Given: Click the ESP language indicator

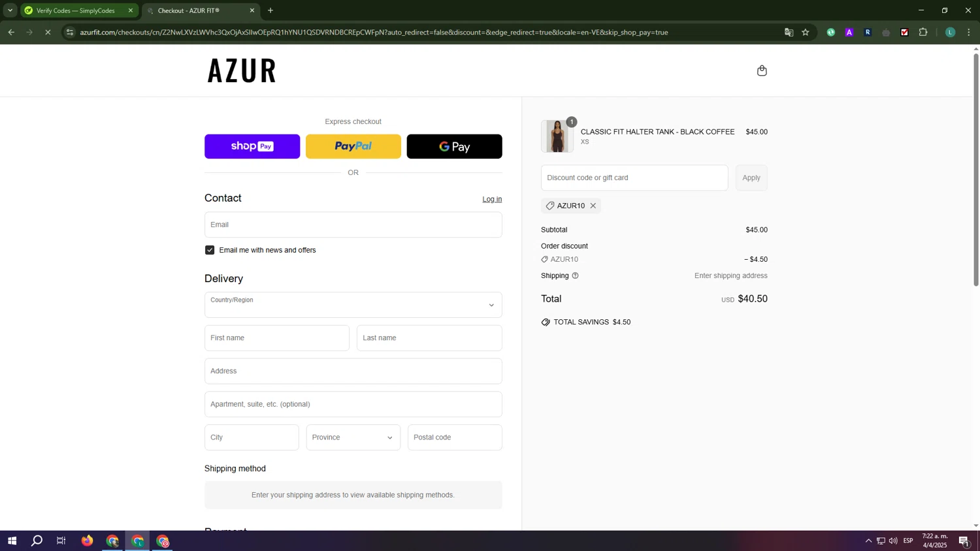Looking at the screenshot, I should point(908,541).
